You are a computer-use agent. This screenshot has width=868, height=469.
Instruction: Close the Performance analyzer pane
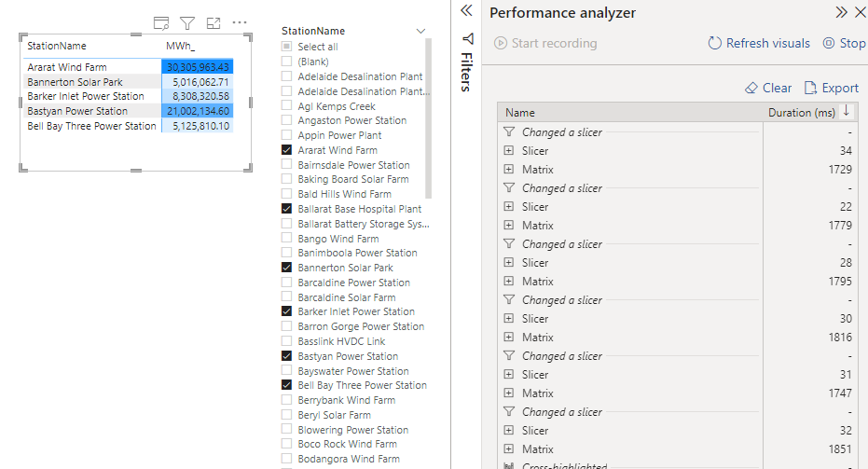point(859,12)
